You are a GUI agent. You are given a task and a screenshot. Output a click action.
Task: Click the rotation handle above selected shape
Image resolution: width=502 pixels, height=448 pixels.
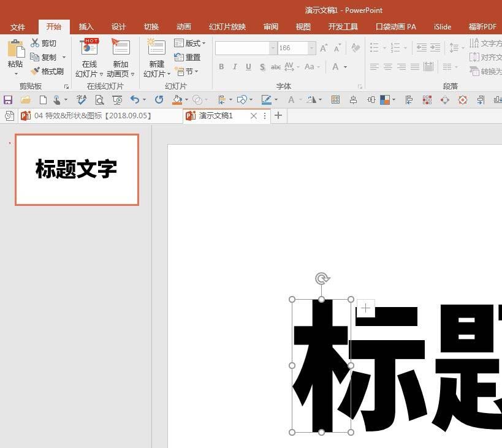[x=322, y=279]
